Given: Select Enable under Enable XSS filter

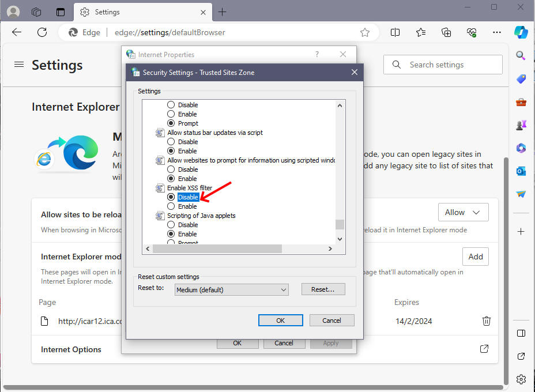Looking at the screenshot, I should click(x=171, y=206).
